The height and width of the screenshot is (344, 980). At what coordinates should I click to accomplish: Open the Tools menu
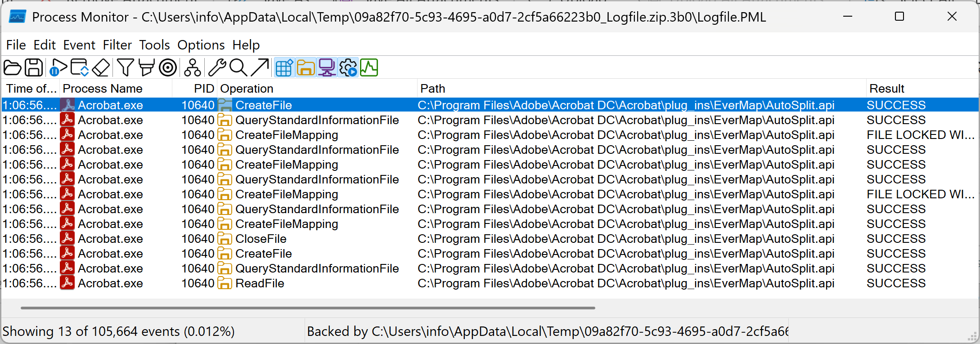(x=154, y=45)
